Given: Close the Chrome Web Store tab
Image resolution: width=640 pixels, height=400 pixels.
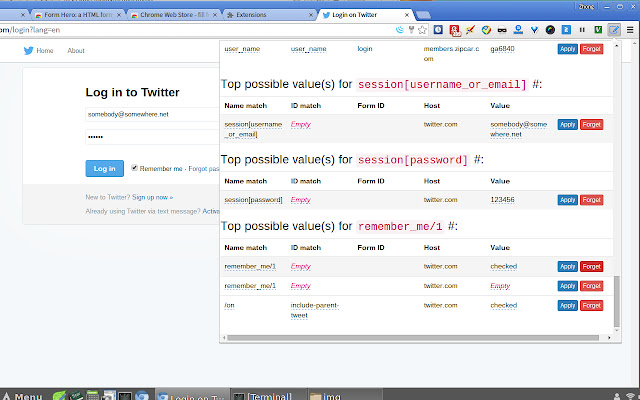Looking at the screenshot, I should 215,15.
